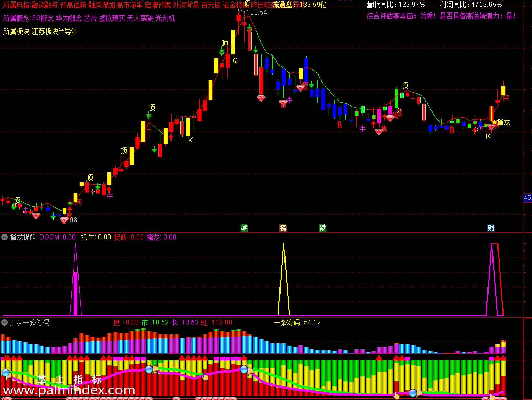Click the red-magenta spike at panel's right
Viewport: 532px width, 400px height.
[x=495, y=279]
